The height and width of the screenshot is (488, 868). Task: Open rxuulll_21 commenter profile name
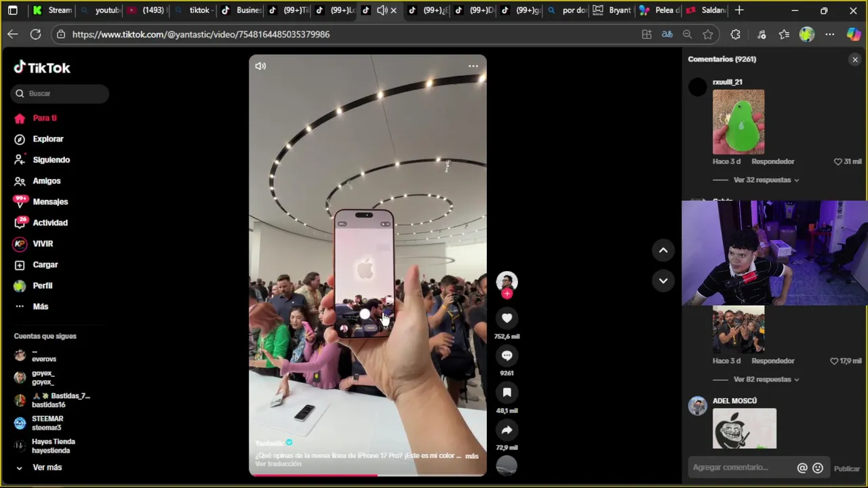tap(727, 82)
